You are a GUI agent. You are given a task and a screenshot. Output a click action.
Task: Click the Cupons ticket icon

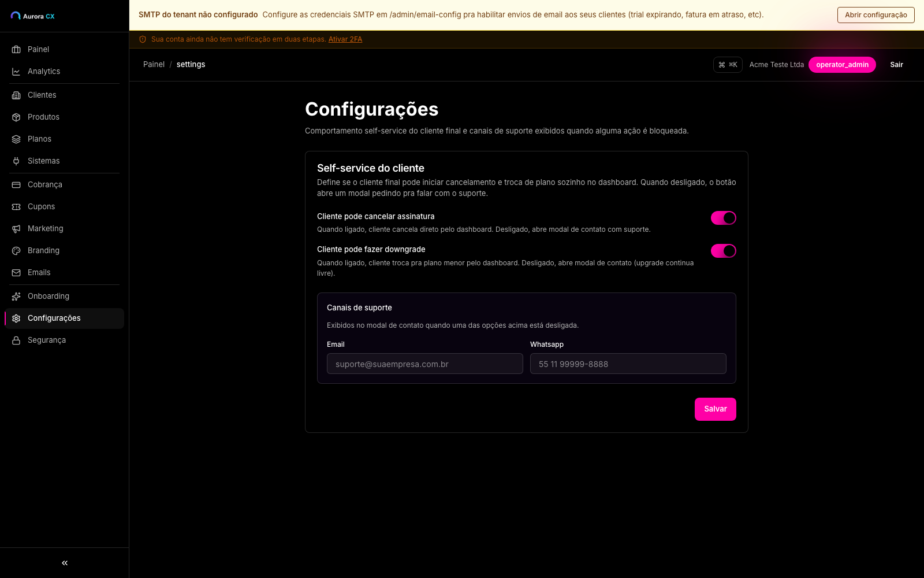click(16, 207)
